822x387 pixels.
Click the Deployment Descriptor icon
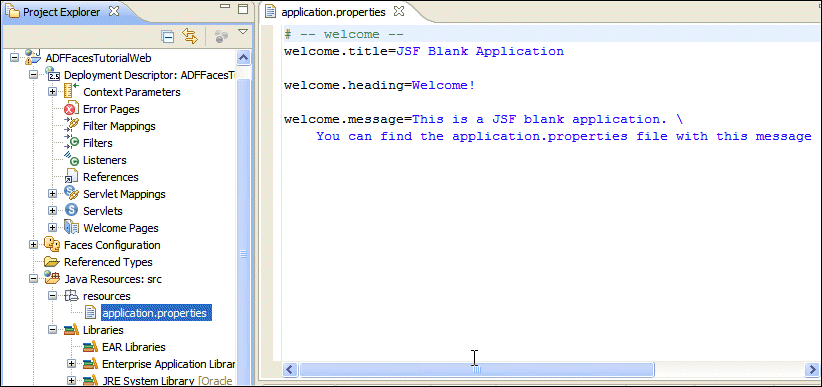[x=52, y=74]
